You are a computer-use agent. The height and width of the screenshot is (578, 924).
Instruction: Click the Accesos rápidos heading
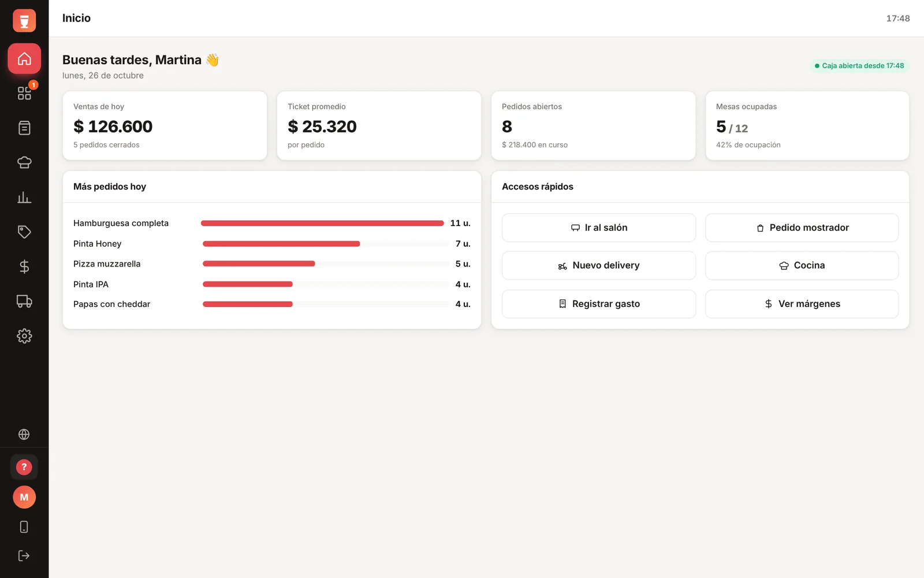tap(538, 187)
